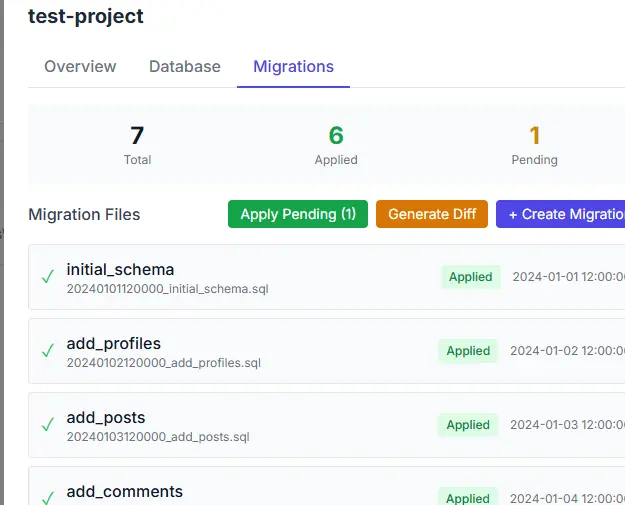
Task: Click filename 20240103120000_add_posts.sql
Action: tap(158, 437)
